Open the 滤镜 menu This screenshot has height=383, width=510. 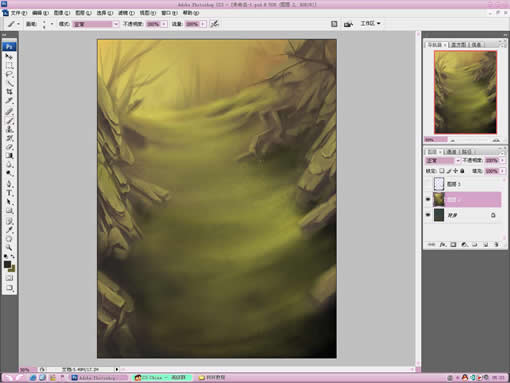tap(126, 13)
